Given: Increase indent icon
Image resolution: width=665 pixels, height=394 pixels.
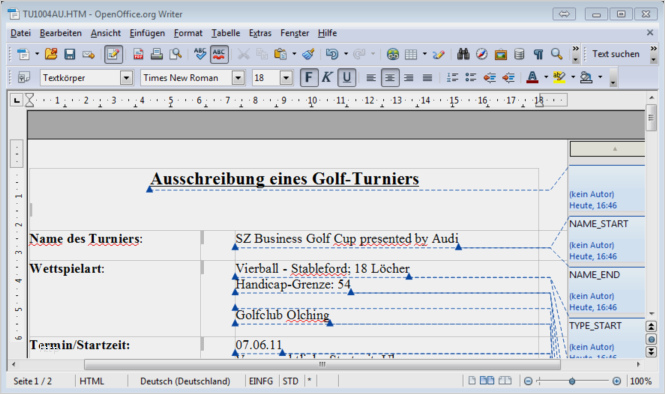Looking at the screenshot, I should tap(509, 78).
